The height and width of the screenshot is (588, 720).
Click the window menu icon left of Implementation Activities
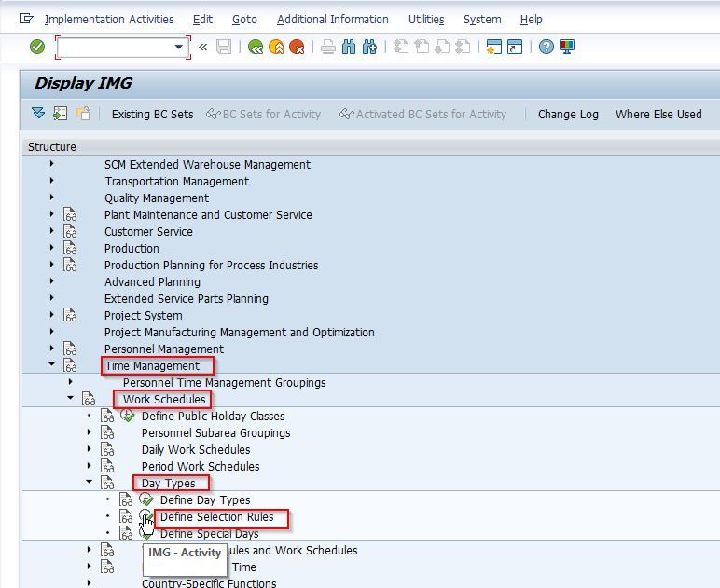tap(26, 19)
